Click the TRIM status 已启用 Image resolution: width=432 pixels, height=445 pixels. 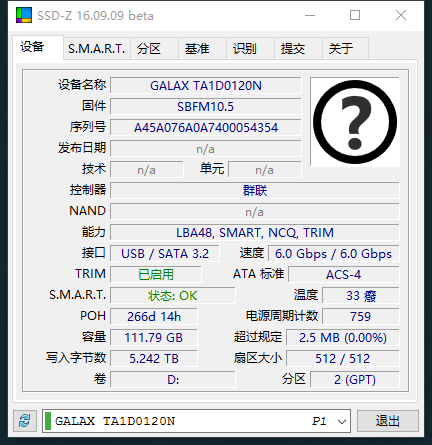[x=156, y=275]
